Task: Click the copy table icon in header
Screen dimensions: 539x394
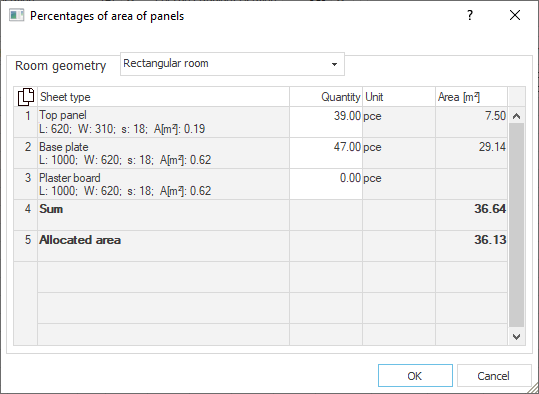Action: click(26, 97)
